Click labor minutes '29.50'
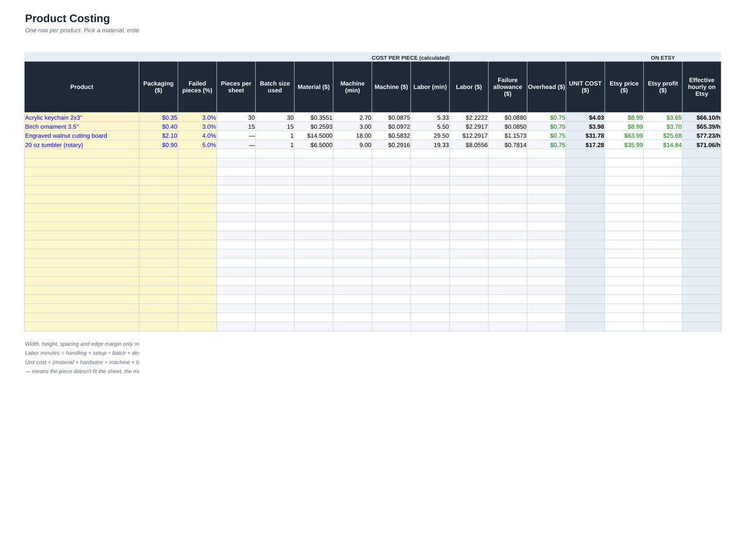Viewport: 747px width, 560px height. 430,136
